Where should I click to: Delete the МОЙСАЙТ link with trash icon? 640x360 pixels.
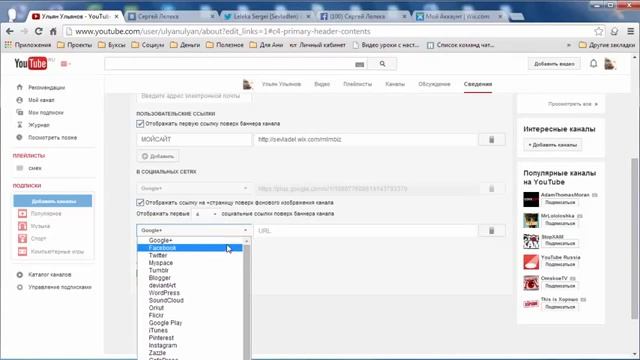point(491,140)
